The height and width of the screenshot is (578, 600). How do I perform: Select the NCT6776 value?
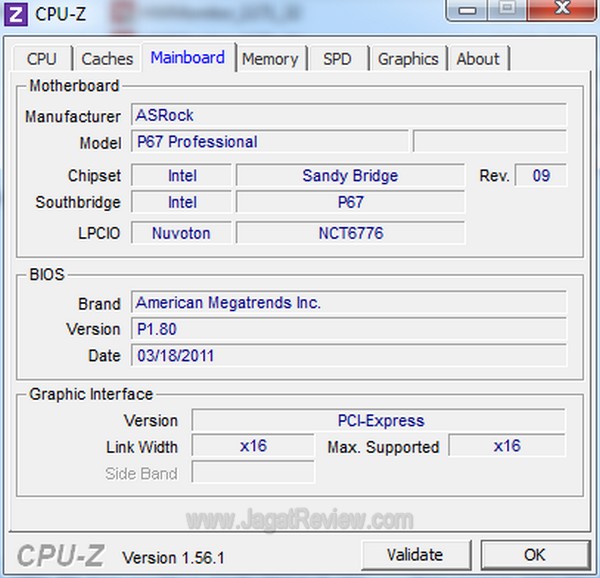[351, 233]
